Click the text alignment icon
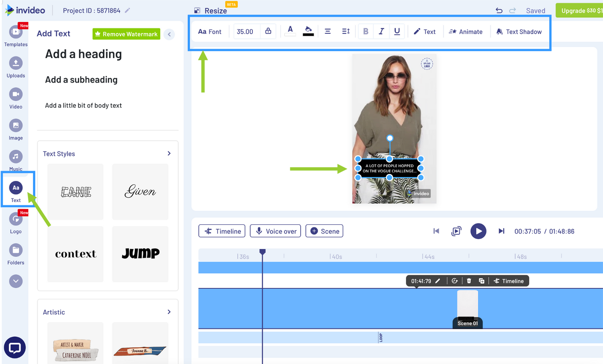Viewport: 603px width, 364px height. [x=327, y=31]
